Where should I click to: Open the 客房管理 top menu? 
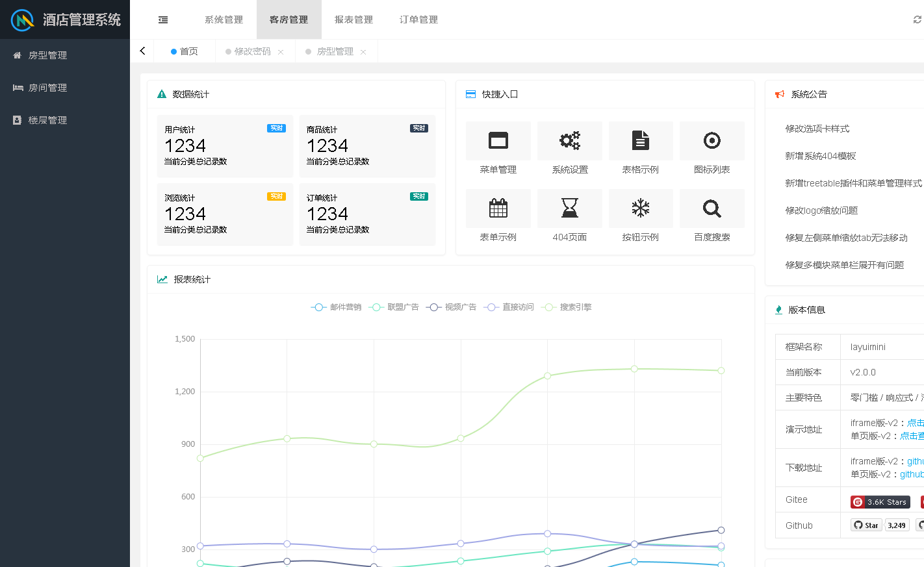(x=289, y=19)
